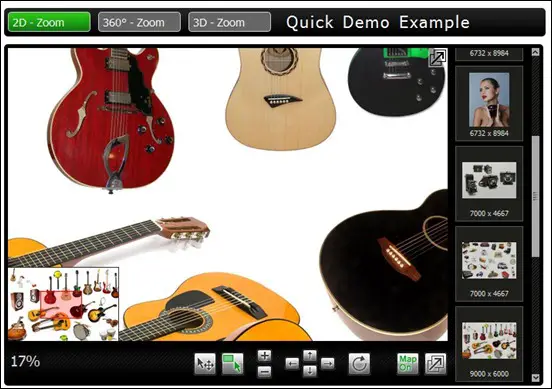Select the zoom area selection tool
The width and height of the screenshot is (552, 389).
pyautogui.click(x=232, y=364)
